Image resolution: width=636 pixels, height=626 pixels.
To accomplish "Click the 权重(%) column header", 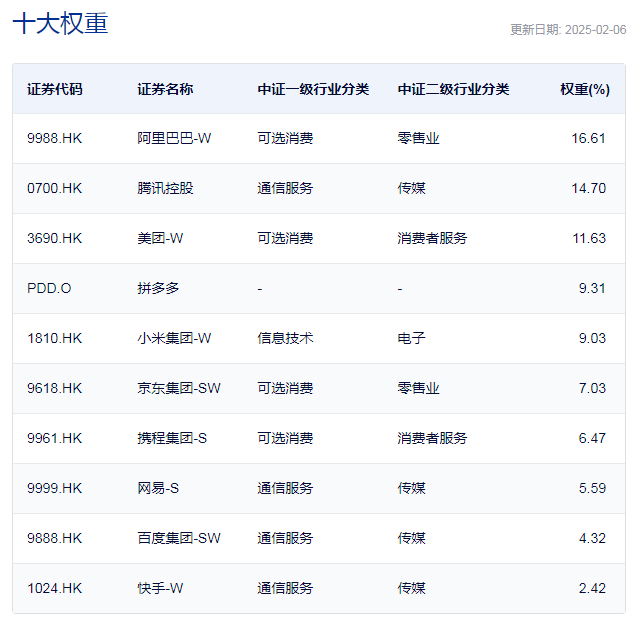I will click(x=585, y=89).
